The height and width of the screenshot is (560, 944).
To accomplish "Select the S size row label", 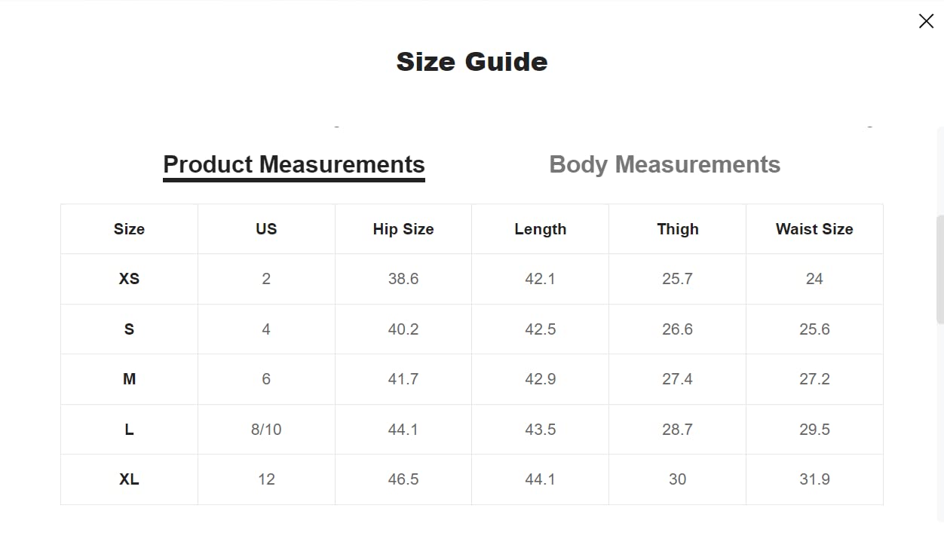I will [129, 329].
